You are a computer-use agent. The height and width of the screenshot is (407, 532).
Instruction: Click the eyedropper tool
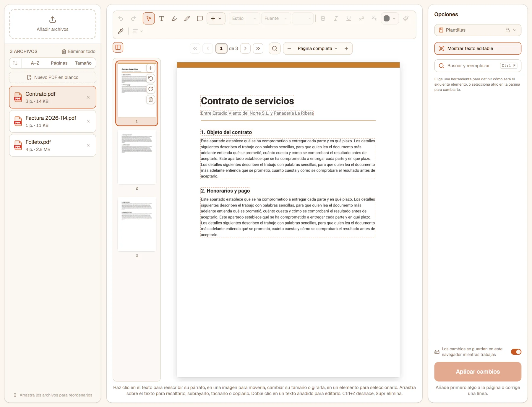point(121,31)
